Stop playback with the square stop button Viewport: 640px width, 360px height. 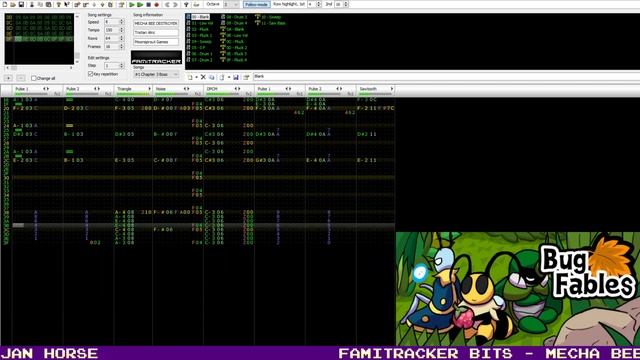(x=149, y=4)
